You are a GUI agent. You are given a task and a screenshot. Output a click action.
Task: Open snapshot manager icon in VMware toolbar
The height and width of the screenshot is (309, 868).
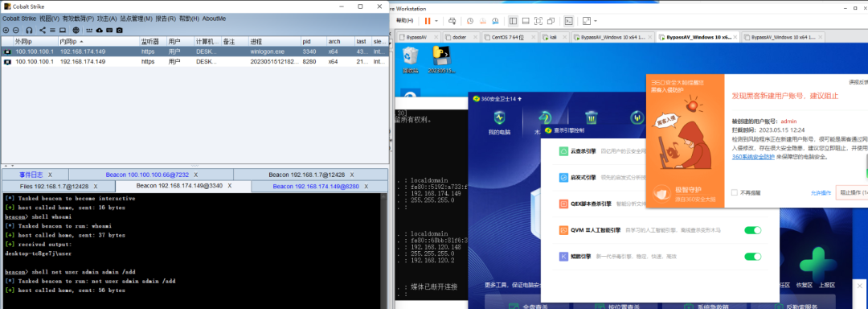coord(495,20)
